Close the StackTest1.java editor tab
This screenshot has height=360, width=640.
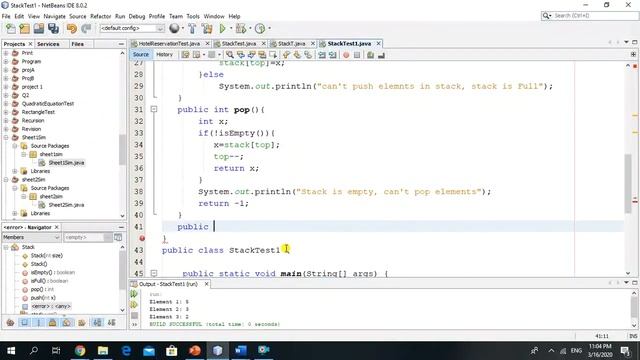click(379, 43)
